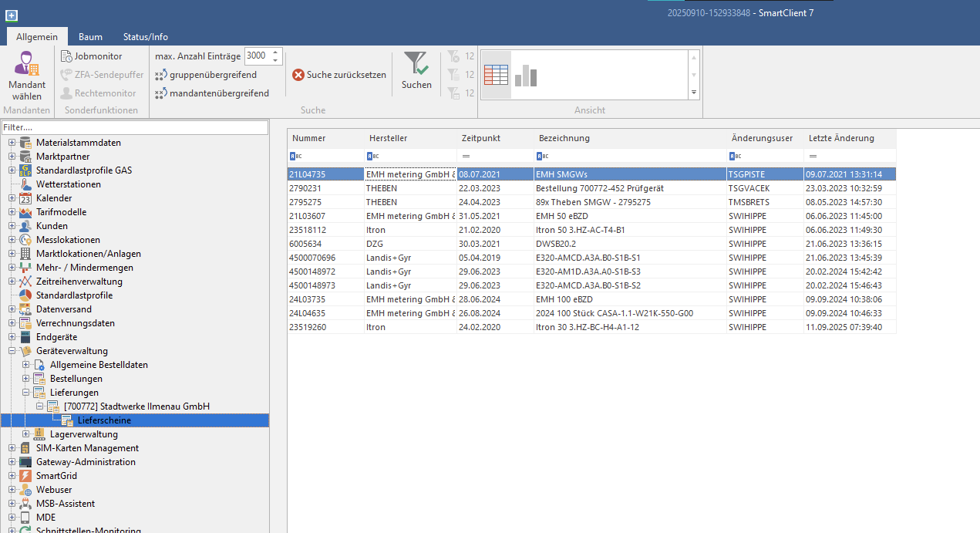
Task: Click the Suchen funnel icon
Action: click(x=416, y=64)
